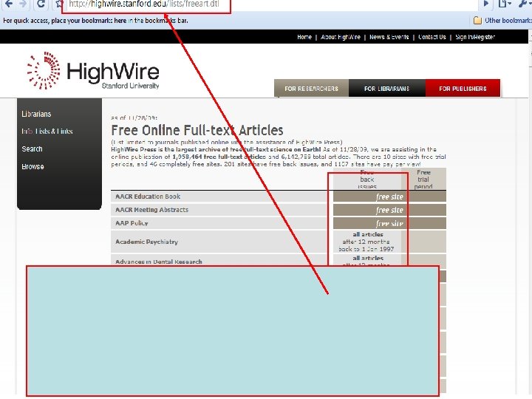Click the browser back arrow

point(9,4)
